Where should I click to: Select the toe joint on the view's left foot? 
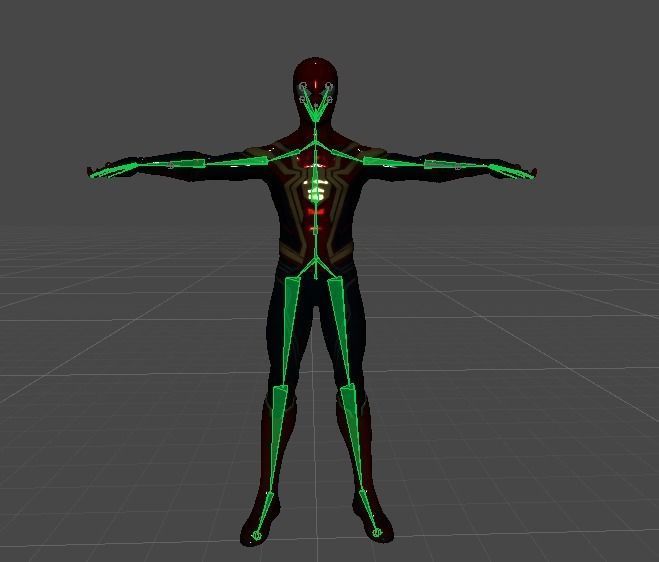pos(256,536)
